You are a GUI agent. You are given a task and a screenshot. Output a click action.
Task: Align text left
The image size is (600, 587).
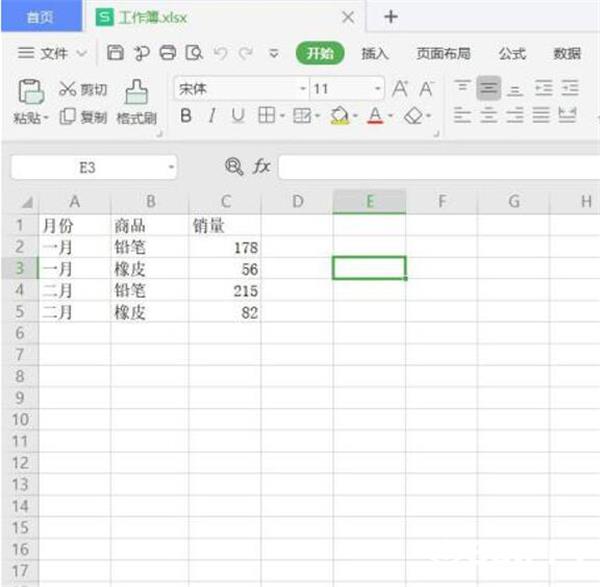(x=462, y=115)
